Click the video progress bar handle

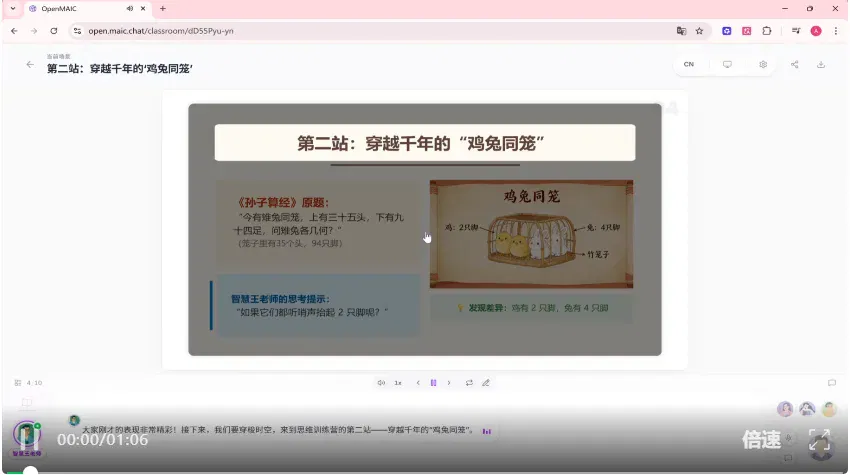tap(30, 471)
